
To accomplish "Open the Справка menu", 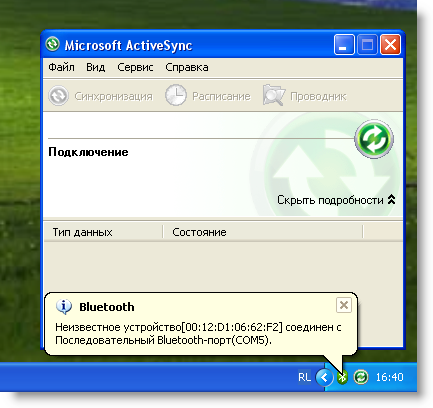I will [x=187, y=67].
